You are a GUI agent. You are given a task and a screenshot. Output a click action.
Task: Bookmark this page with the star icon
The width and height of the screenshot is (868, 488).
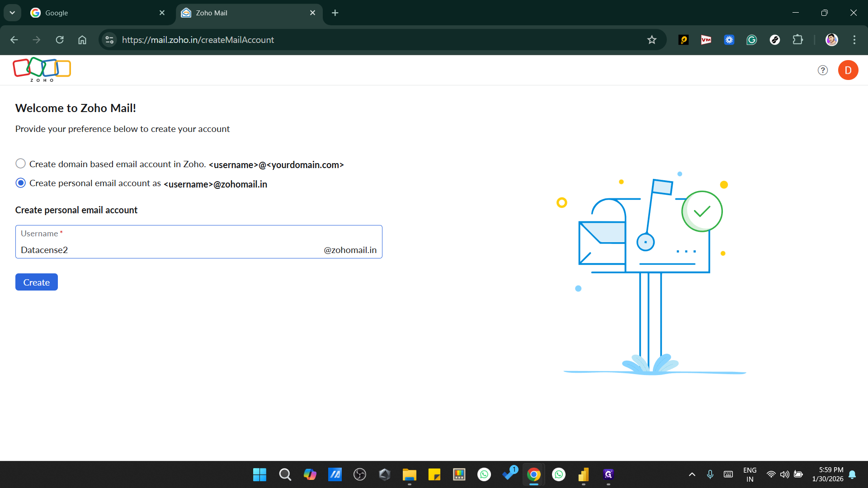click(x=651, y=40)
